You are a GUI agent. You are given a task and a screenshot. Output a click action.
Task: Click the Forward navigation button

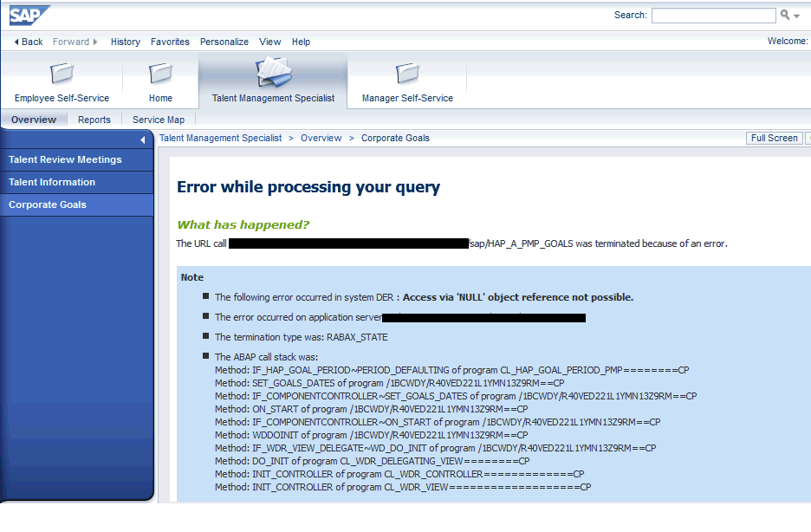75,42
